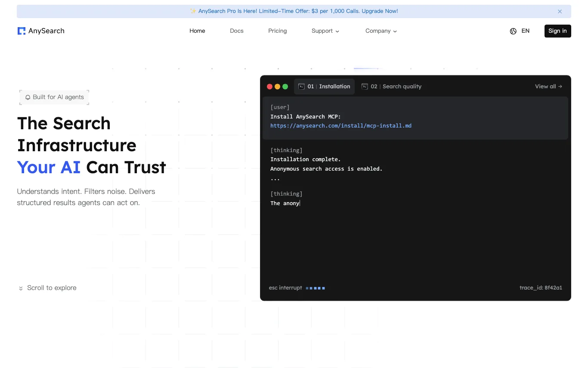The width and height of the screenshot is (588, 368).
Task: Select the 01 Installation tab
Action: 324,87
